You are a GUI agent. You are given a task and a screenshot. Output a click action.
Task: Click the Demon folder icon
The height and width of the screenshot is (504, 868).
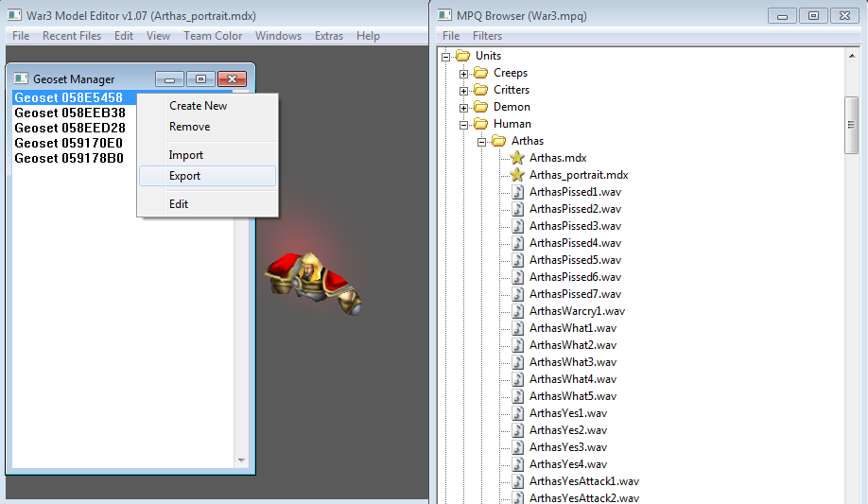(x=481, y=107)
